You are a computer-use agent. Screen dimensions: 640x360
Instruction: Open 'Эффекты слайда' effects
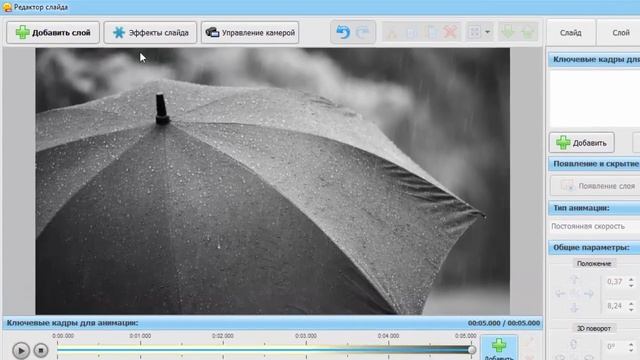150,32
